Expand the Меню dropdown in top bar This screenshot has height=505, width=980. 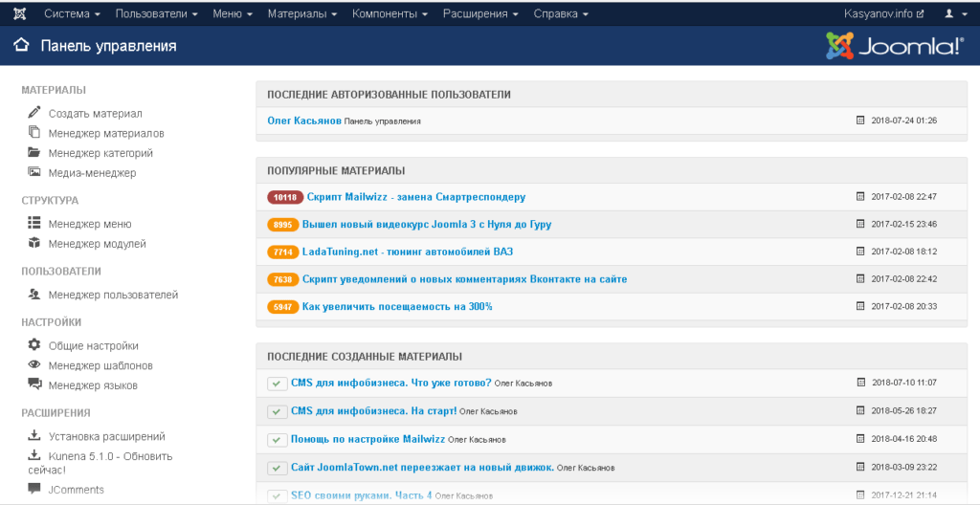[x=233, y=13]
